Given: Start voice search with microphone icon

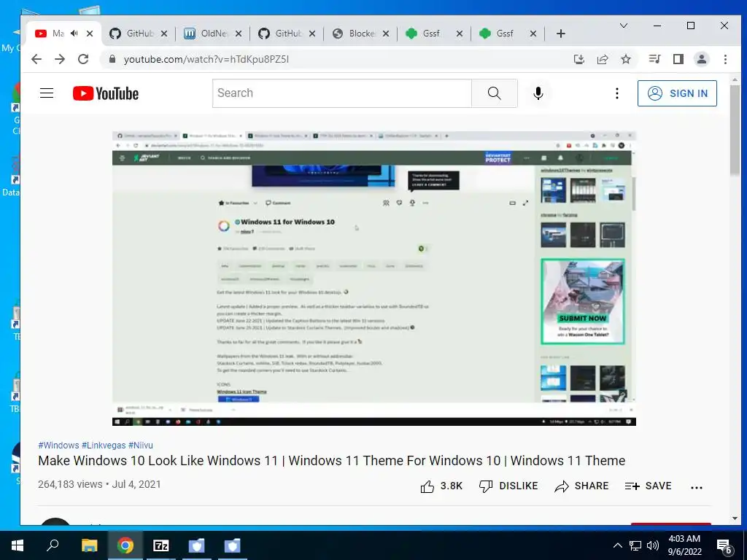Looking at the screenshot, I should (x=538, y=93).
